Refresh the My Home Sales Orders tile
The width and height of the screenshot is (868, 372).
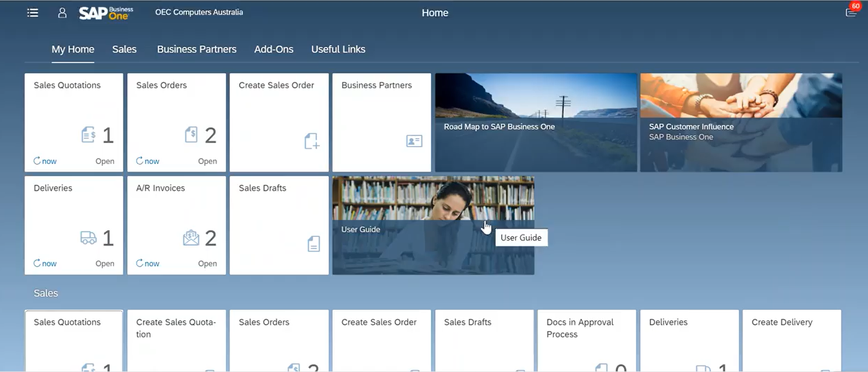click(x=148, y=161)
